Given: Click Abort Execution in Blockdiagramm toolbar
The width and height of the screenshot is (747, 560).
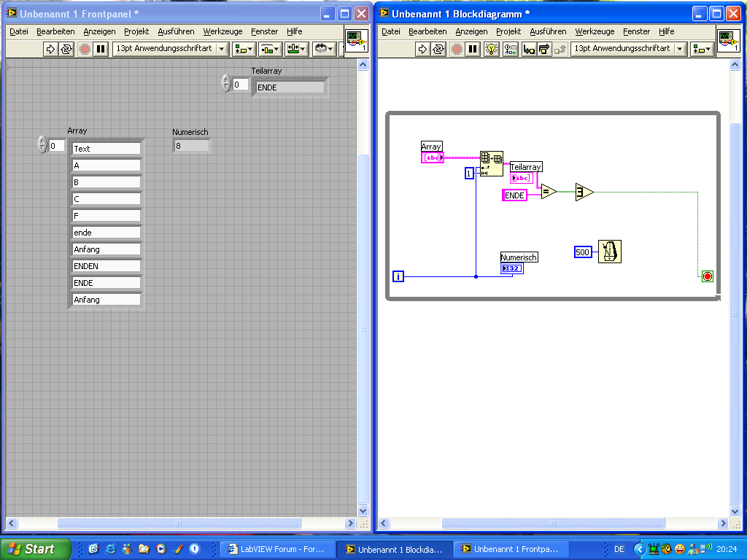Looking at the screenshot, I should [457, 49].
